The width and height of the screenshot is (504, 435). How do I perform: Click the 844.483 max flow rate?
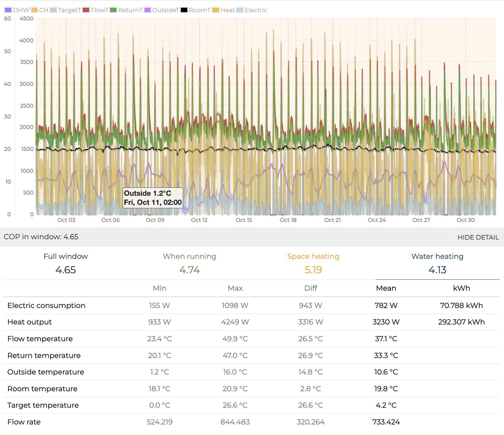pyautogui.click(x=235, y=422)
